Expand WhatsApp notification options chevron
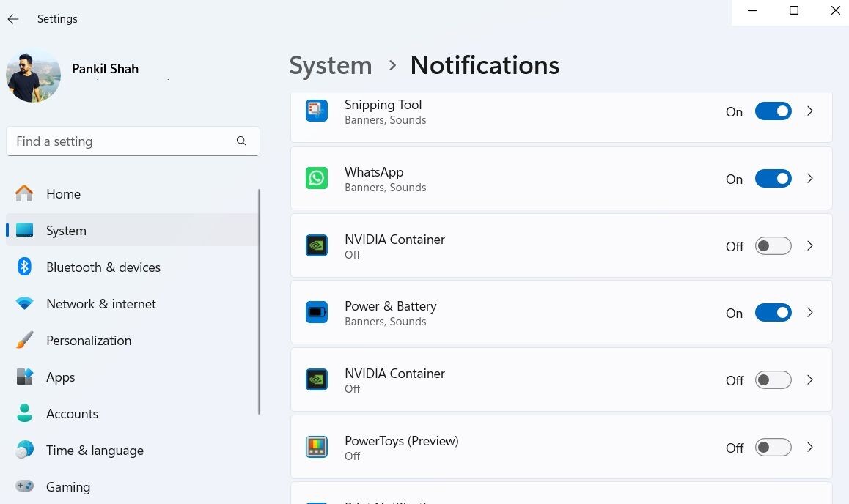 pyautogui.click(x=810, y=179)
